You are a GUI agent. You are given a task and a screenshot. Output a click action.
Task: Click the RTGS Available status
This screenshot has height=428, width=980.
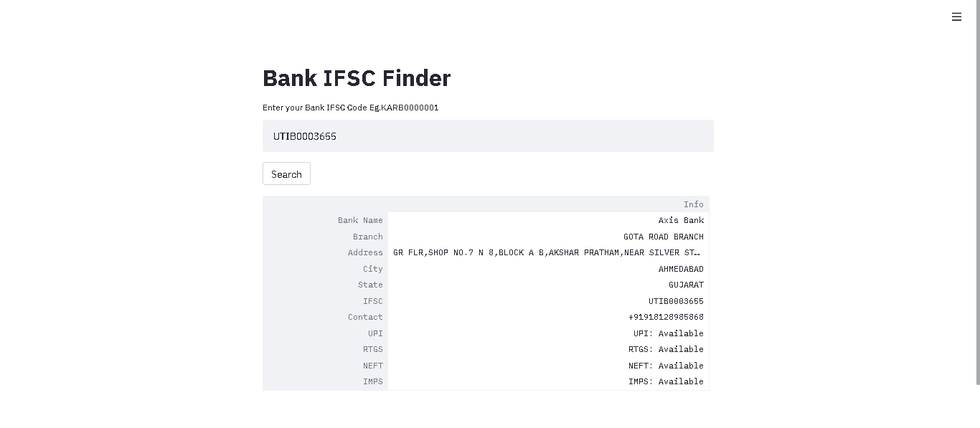pos(666,349)
